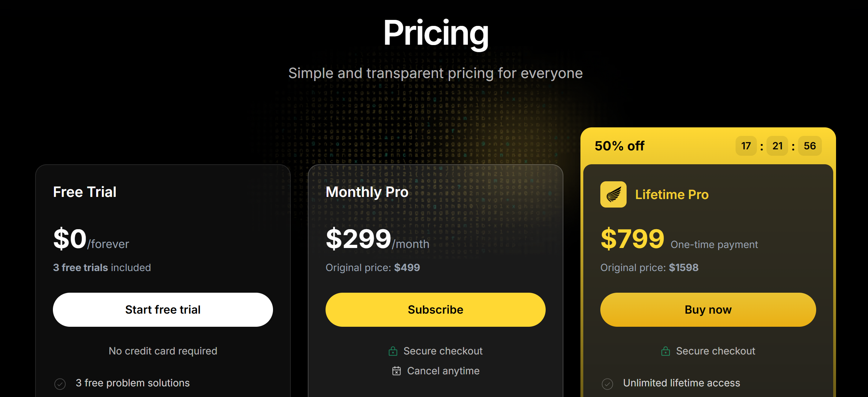Viewport: 868px width, 397px height.
Task: Select the Monthly Pro plan heading
Action: (x=367, y=192)
